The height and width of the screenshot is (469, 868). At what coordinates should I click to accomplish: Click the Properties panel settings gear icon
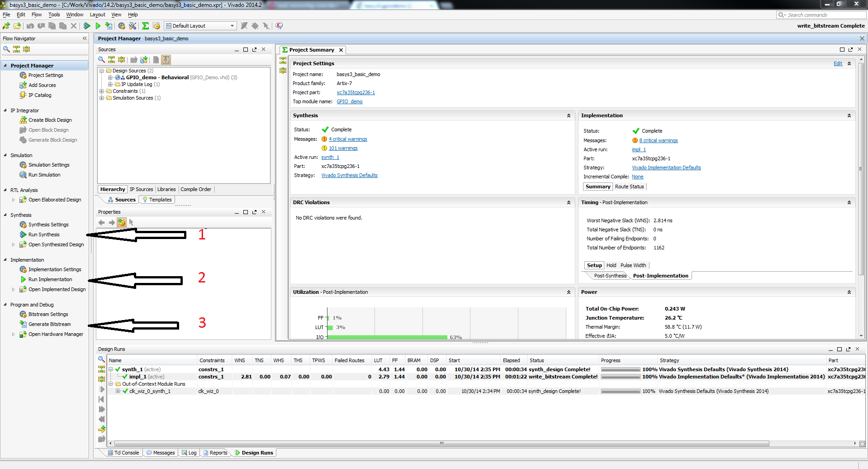[x=122, y=222]
